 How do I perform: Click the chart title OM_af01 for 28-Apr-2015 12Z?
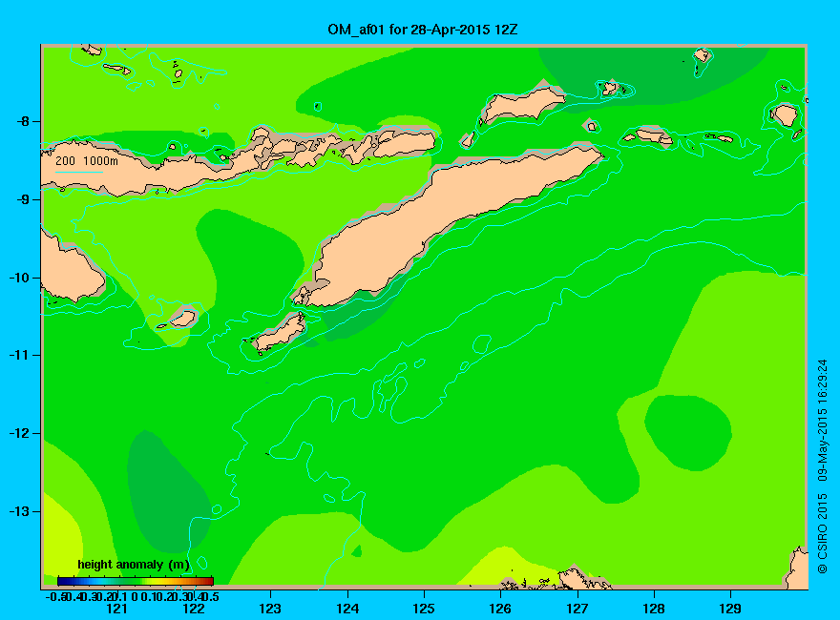pyautogui.click(x=423, y=30)
